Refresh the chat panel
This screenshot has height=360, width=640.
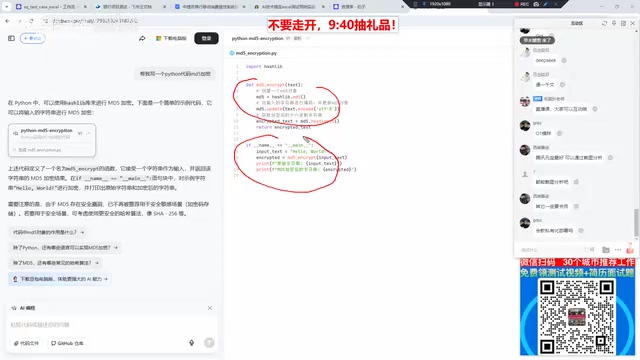604,23
